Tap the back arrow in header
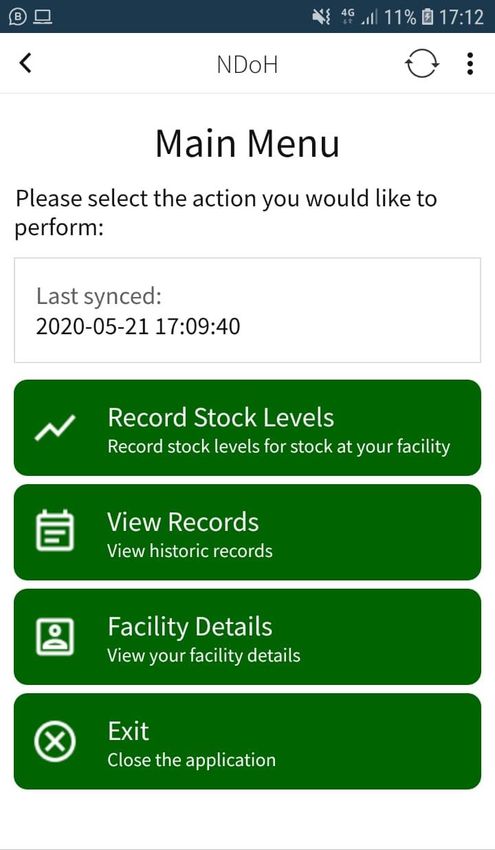The image size is (495, 850). coord(25,63)
